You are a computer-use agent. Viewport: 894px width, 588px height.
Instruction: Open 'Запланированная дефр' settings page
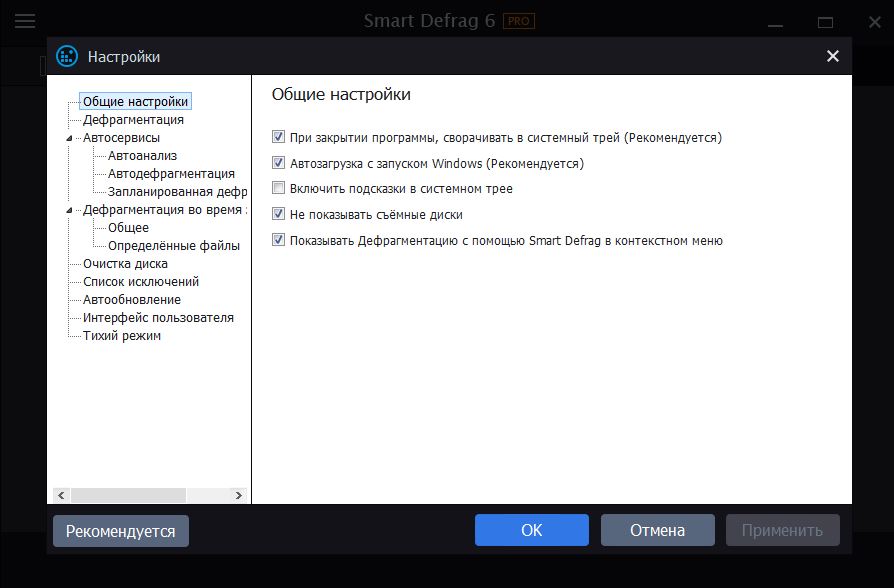pos(177,192)
